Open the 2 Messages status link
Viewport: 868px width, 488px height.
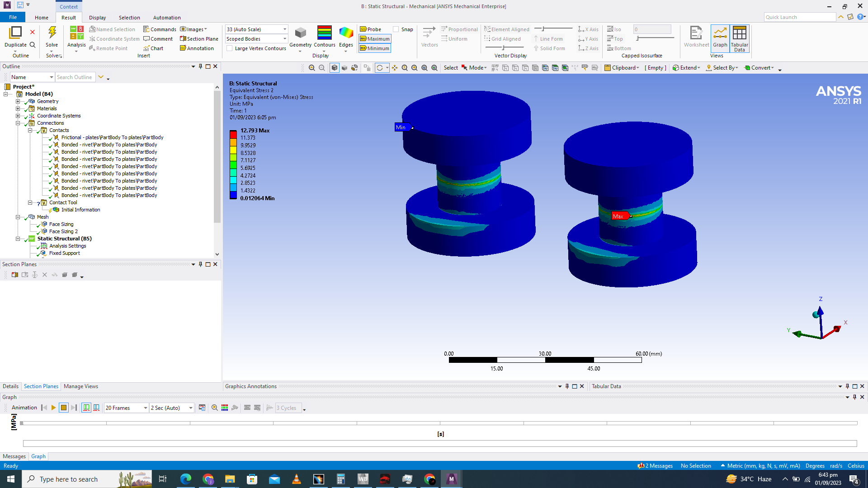(655, 466)
